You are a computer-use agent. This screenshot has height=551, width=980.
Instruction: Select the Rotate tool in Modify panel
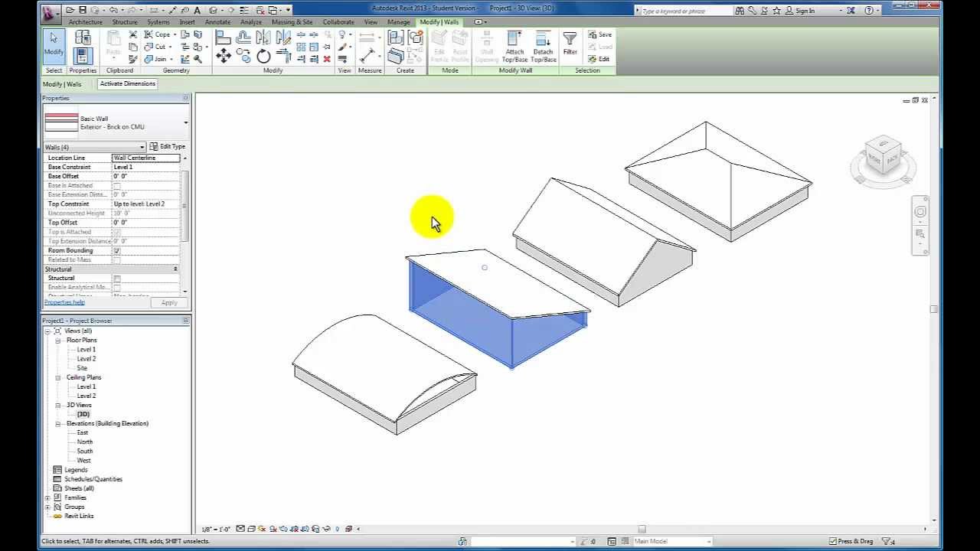(x=263, y=56)
